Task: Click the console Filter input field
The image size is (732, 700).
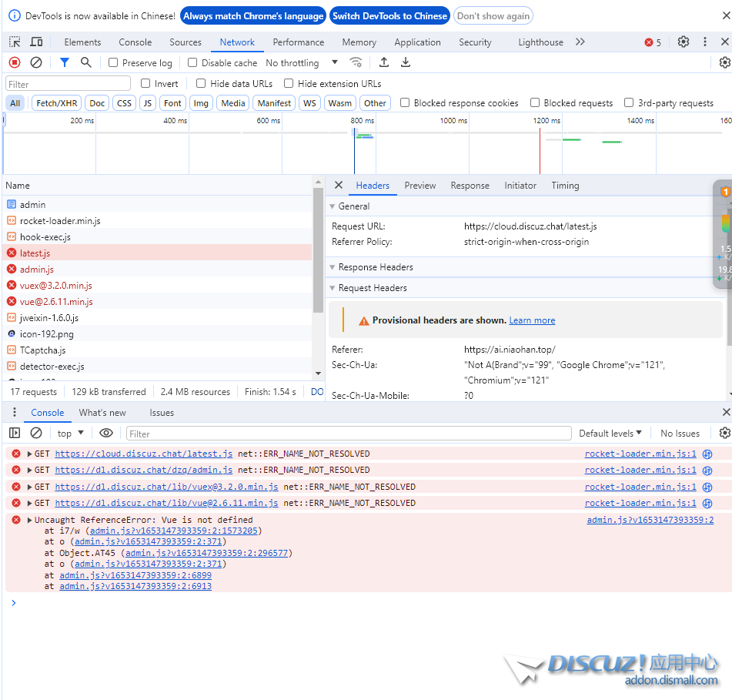Action: [349, 434]
